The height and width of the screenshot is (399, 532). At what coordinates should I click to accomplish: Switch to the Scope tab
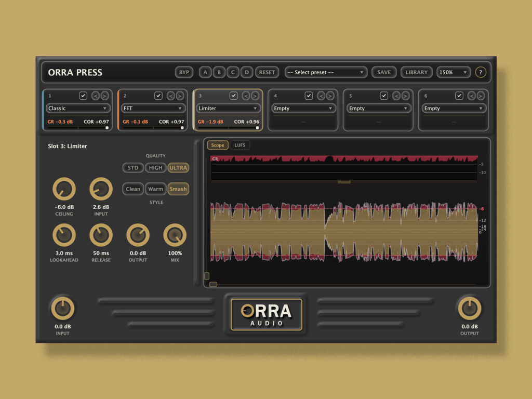coord(218,145)
